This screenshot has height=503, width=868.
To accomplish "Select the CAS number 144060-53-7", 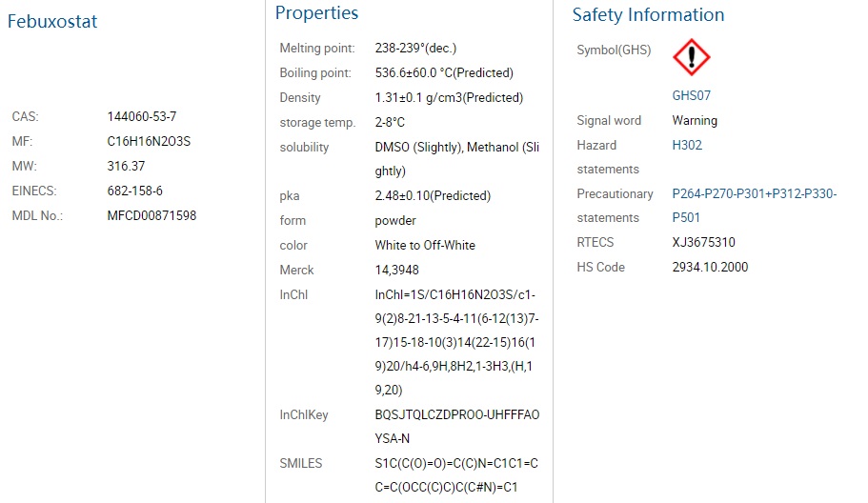I will click(142, 117).
